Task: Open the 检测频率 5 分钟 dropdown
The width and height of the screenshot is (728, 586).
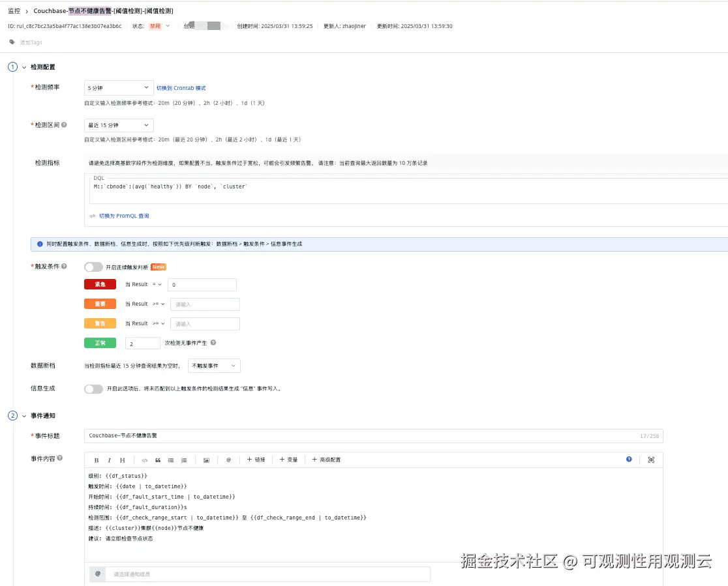Action: [119, 88]
